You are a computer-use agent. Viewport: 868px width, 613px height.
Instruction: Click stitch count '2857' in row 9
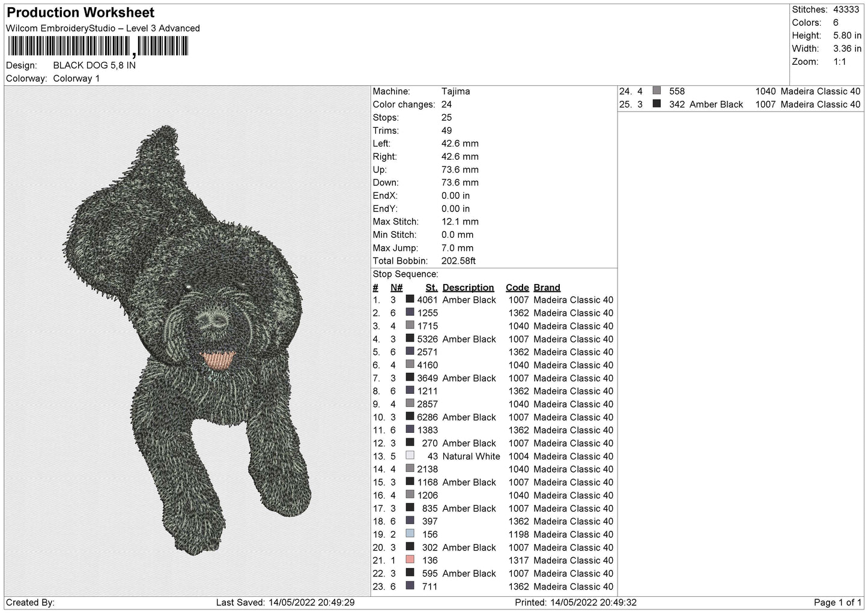427,403
